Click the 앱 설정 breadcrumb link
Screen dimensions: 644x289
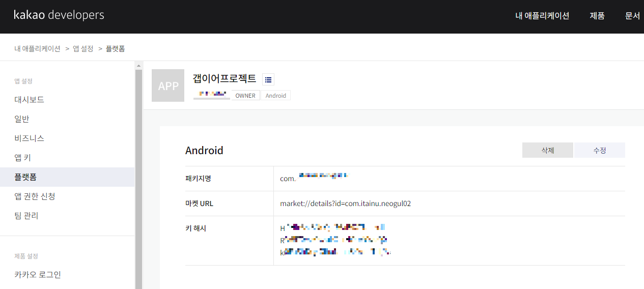click(x=83, y=49)
